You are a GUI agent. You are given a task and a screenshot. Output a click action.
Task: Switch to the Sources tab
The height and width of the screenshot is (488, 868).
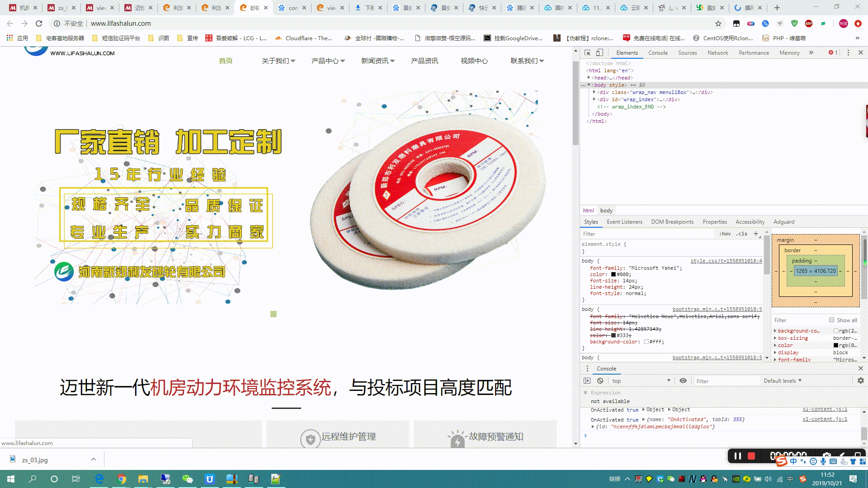pyautogui.click(x=687, y=53)
